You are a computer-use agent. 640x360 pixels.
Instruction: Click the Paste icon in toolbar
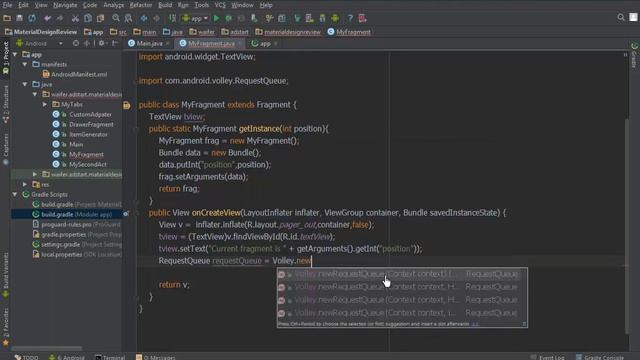(x=100, y=18)
